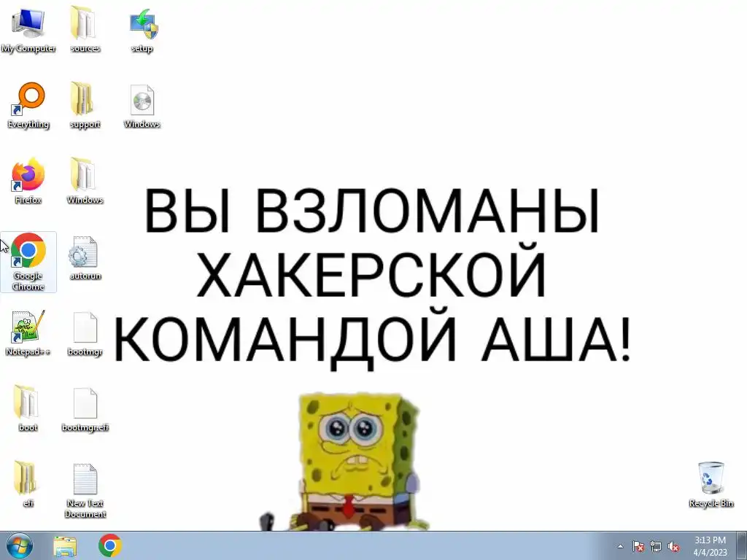Select New Text Document file
The width and height of the screenshot is (747, 560).
click(x=85, y=491)
